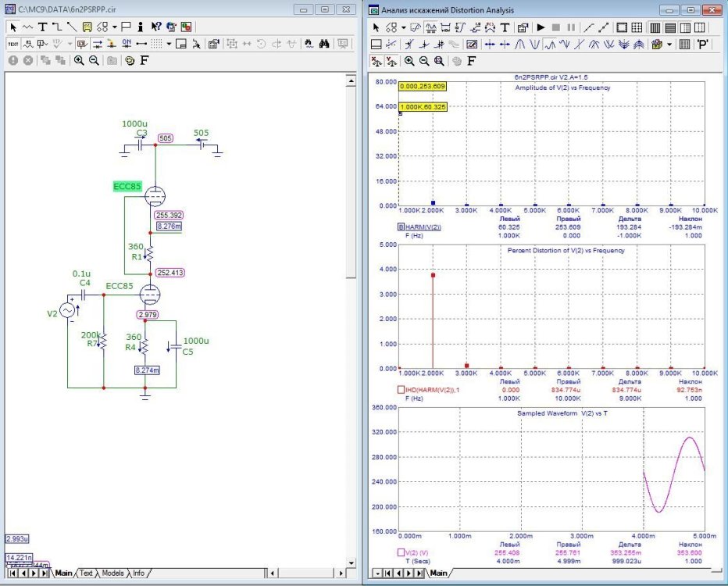Viewport: 728px width, 586px height.
Task: Toggle the V(2) (V) waveform curve box
Action: click(x=401, y=552)
